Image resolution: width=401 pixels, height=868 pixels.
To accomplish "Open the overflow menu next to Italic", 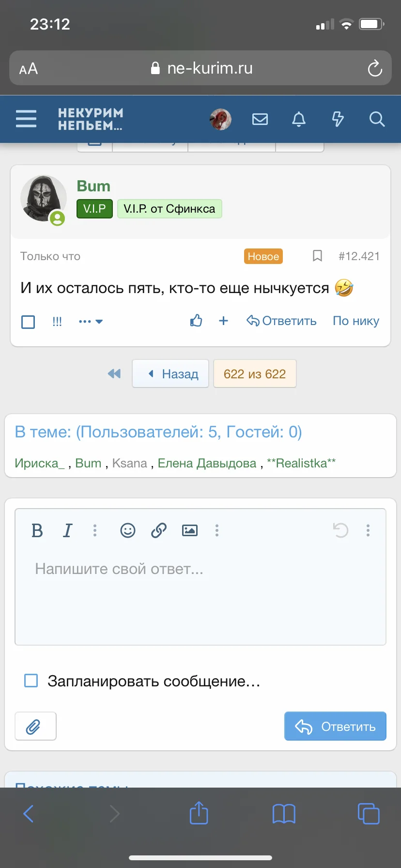I will pos(95,530).
